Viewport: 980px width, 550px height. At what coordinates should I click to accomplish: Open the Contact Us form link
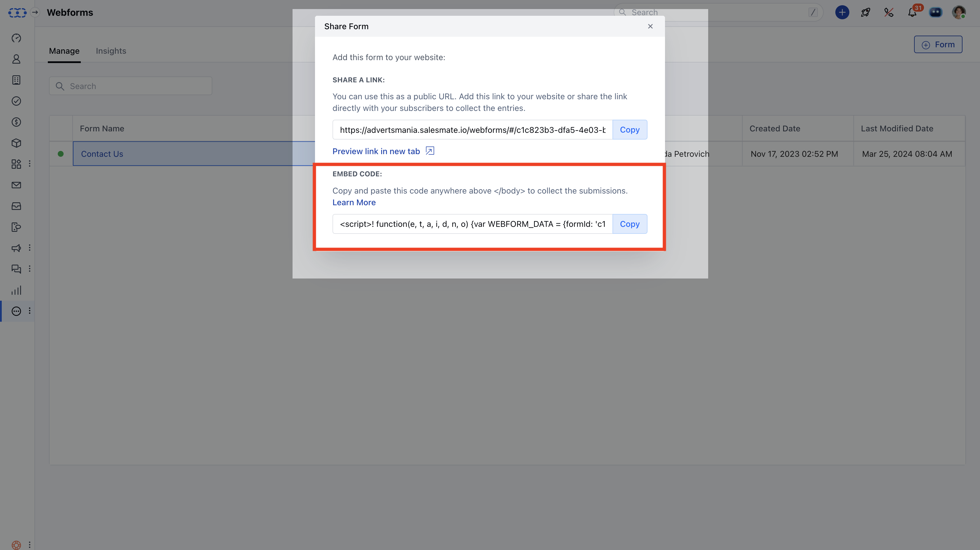pos(102,154)
